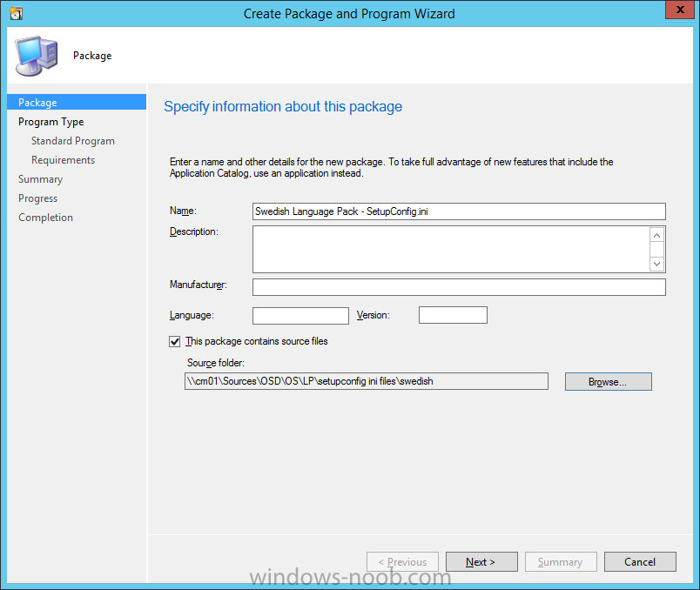Uncheck This package contains source files
Screen dimensions: 700x590
[x=174, y=341]
